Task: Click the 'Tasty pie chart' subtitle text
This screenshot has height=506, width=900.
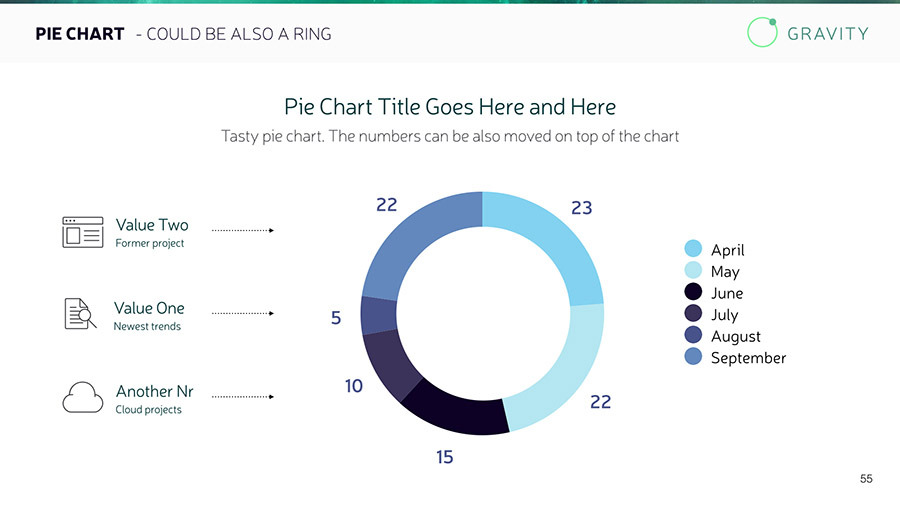Action: pos(450,136)
